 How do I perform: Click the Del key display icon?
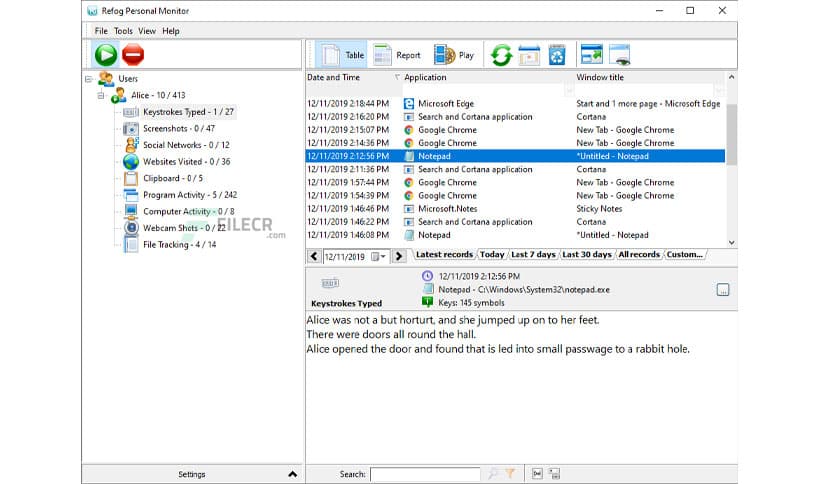point(537,473)
